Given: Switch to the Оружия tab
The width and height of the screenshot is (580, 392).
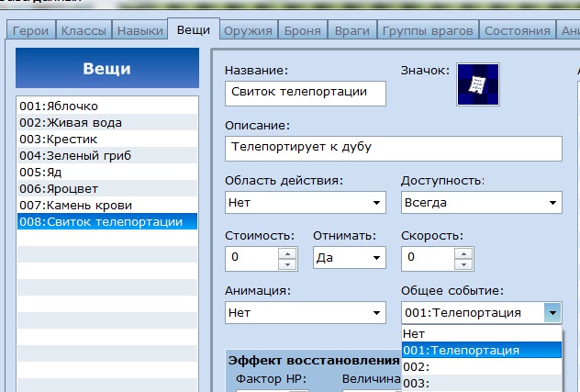Looking at the screenshot, I should click(249, 30).
